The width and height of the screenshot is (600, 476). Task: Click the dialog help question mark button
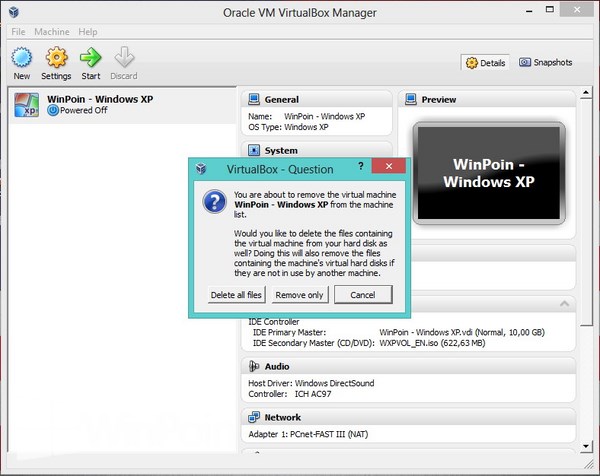coord(360,166)
